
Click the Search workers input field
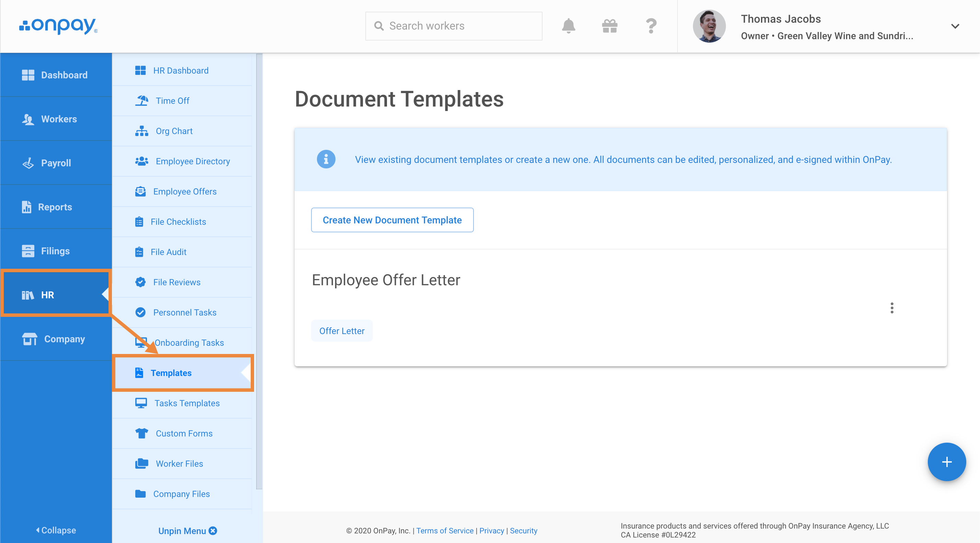click(454, 26)
